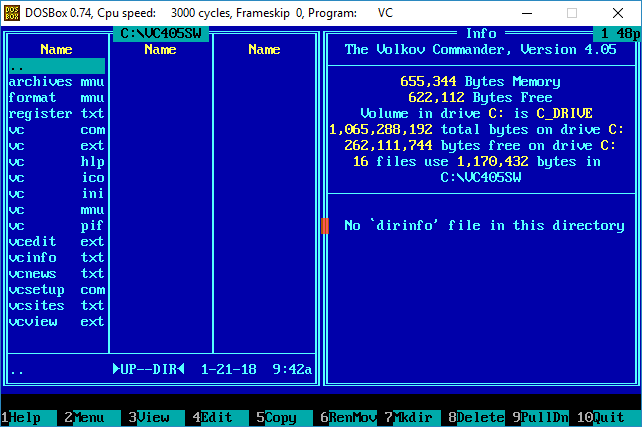Screen dimensions: 642x427
Task: Select the register txt file
Action: [x=56, y=114]
